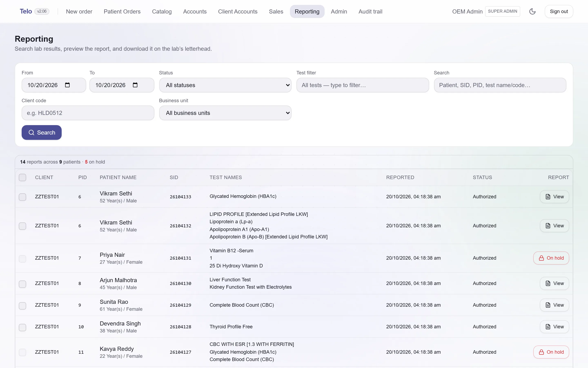The height and width of the screenshot is (368, 588).
Task: Go to Patient Orders tab
Action: coord(122,11)
